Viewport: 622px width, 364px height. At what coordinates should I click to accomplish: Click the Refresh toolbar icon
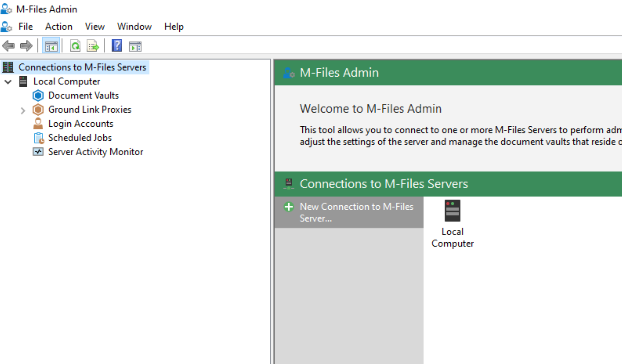click(x=75, y=46)
